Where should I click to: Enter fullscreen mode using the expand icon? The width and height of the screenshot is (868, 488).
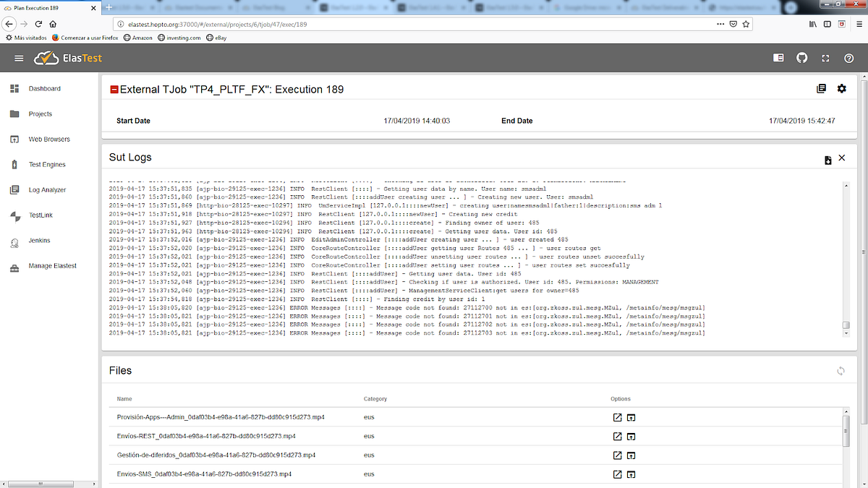point(825,57)
